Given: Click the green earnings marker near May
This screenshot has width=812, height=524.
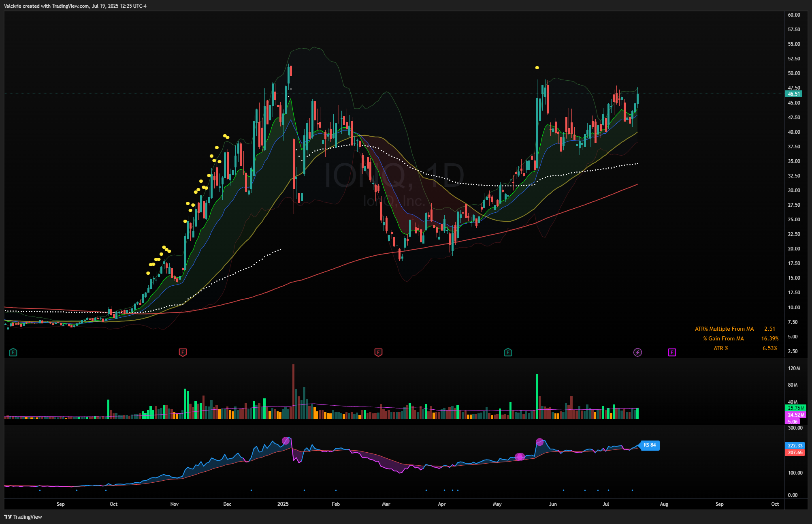Looking at the screenshot, I should coord(508,352).
